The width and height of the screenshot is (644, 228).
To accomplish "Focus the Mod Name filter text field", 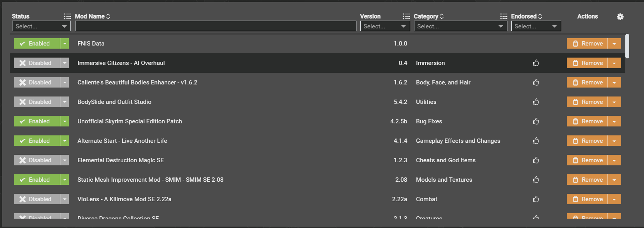I will 216,26.
